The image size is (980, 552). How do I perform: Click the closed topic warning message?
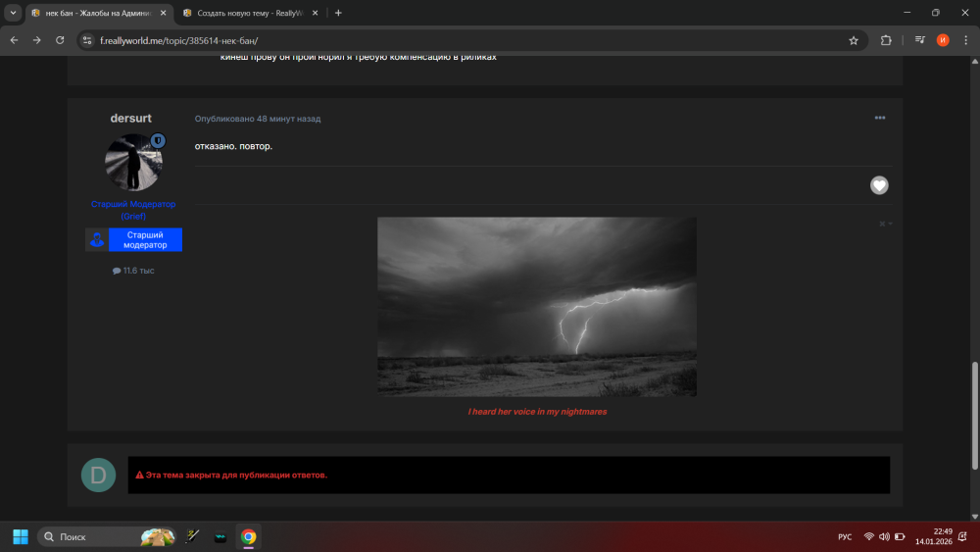[509, 476]
